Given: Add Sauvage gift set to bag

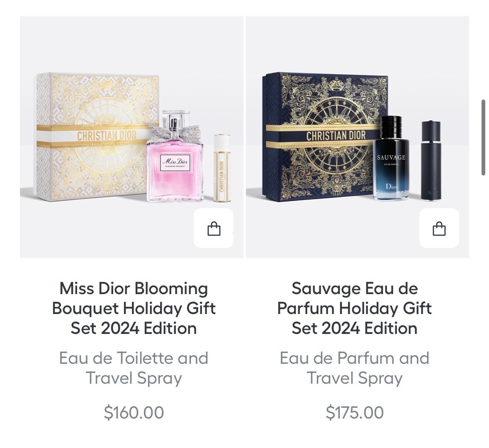Looking at the screenshot, I should 439,229.
